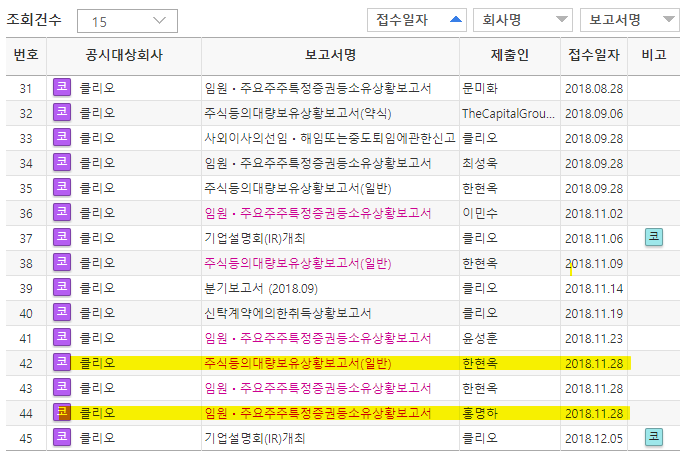Click the KOSDAQ icon in row 32
The width and height of the screenshot is (680, 459).
(62, 112)
